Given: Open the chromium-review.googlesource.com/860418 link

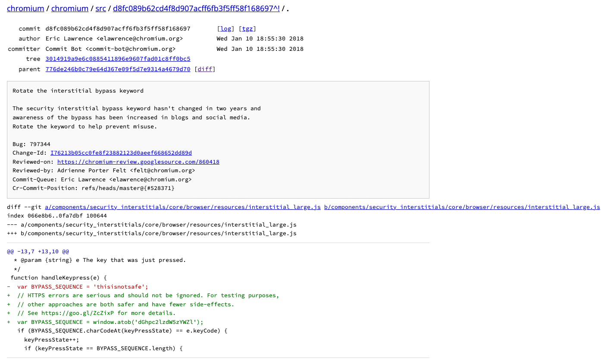Looking at the screenshot, I should pyautogui.click(x=138, y=162).
